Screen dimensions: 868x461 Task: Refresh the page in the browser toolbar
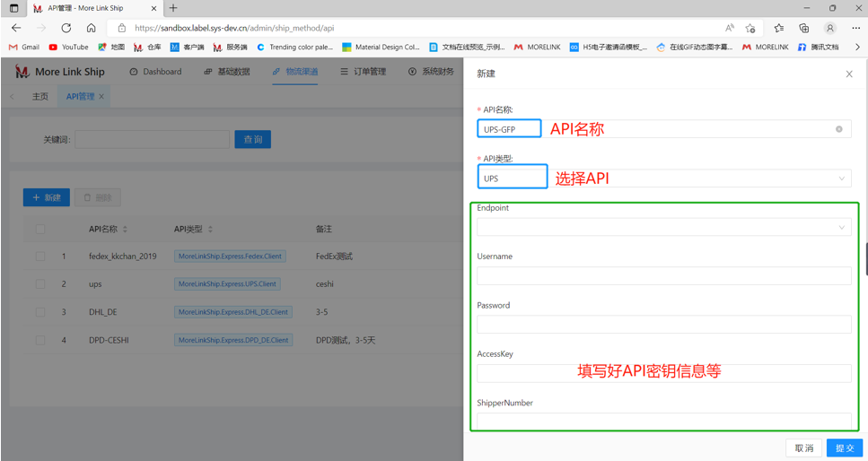(x=66, y=28)
